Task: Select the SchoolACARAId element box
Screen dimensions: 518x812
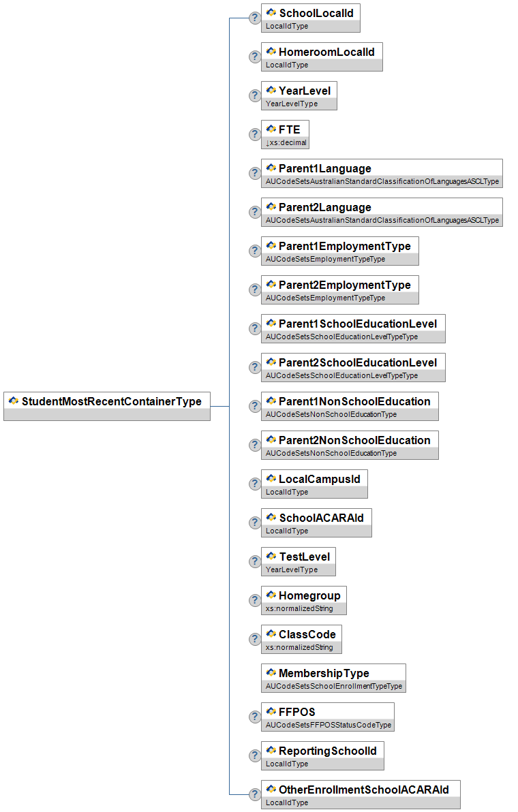Action: point(316,523)
